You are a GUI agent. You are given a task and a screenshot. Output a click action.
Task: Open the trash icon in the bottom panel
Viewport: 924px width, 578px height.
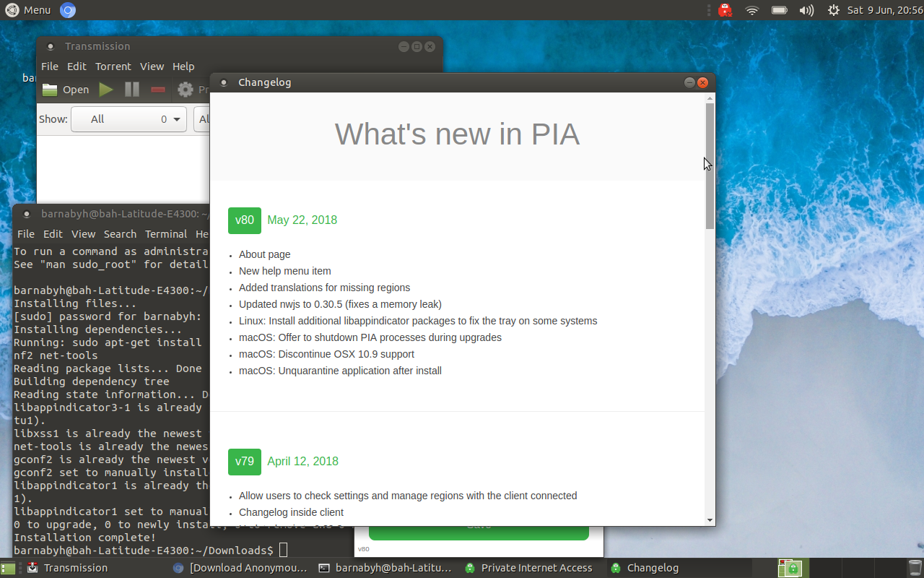[x=915, y=568]
